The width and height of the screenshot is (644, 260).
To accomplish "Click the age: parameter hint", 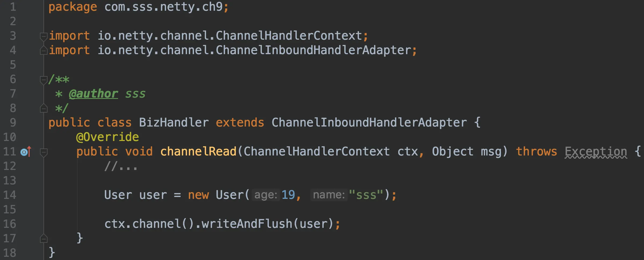I will pyautogui.click(x=266, y=195).
